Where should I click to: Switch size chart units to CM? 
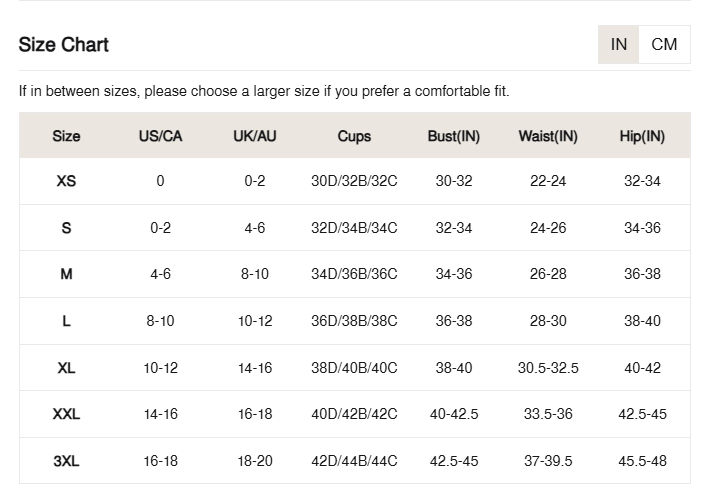point(664,44)
